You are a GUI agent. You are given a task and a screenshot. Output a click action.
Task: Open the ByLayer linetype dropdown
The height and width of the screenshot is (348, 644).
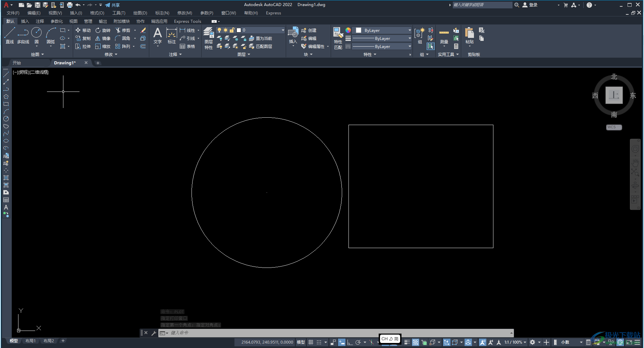pos(382,46)
